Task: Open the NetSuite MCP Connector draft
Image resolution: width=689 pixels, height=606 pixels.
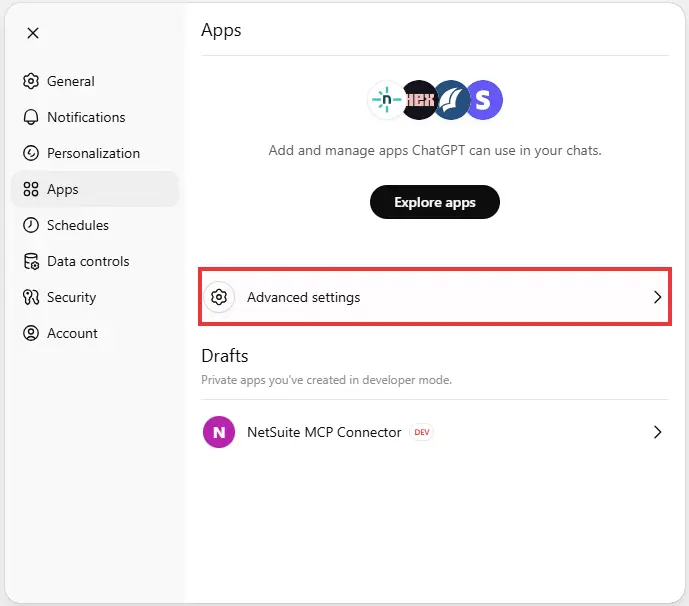Action: pyautogui.click(x=324, y=433)
